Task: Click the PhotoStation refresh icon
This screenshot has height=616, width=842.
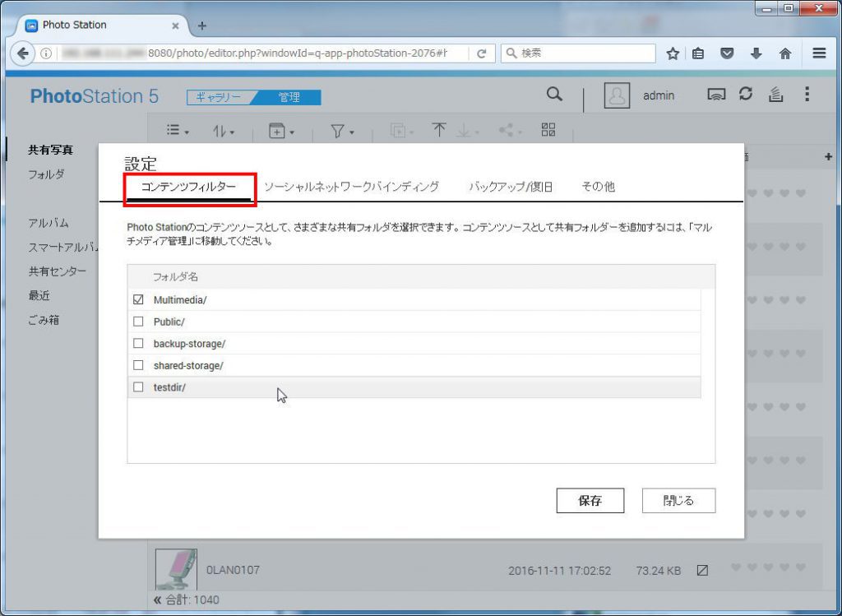Action: [x=745, y=94]
